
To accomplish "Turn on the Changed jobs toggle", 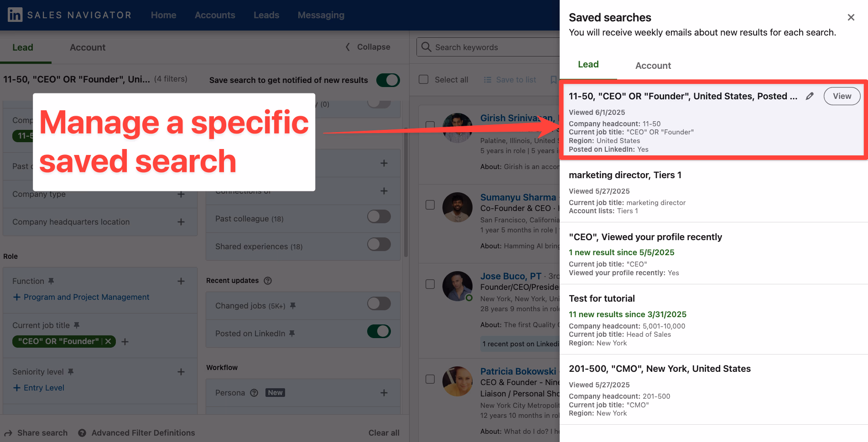I will [x=379, y=303].
